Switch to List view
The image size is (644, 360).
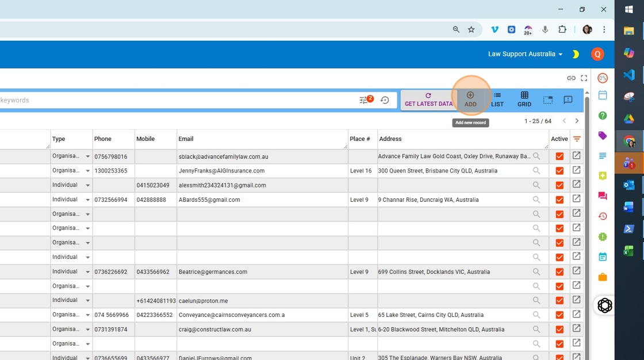[497, 99]
